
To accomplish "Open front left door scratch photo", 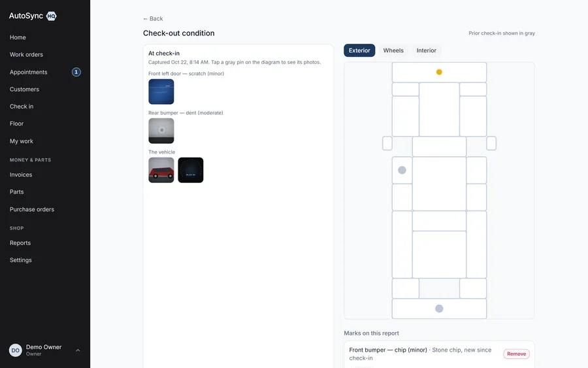I will click(161, 92).
